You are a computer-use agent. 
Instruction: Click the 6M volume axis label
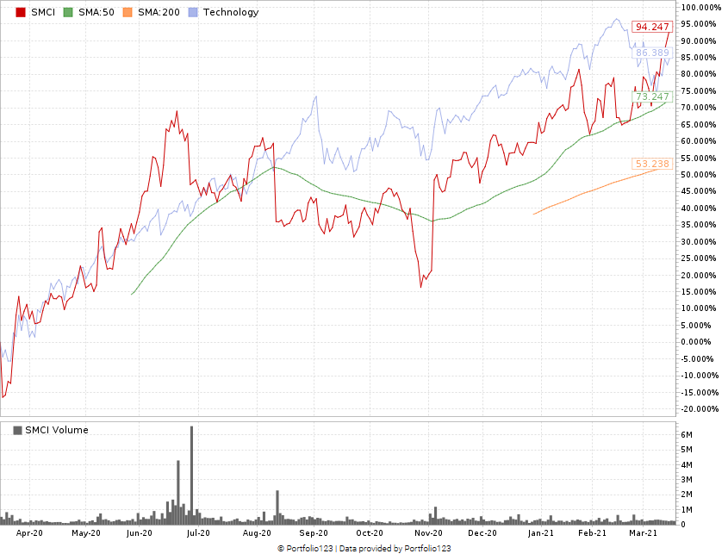(x=687, y=435)
